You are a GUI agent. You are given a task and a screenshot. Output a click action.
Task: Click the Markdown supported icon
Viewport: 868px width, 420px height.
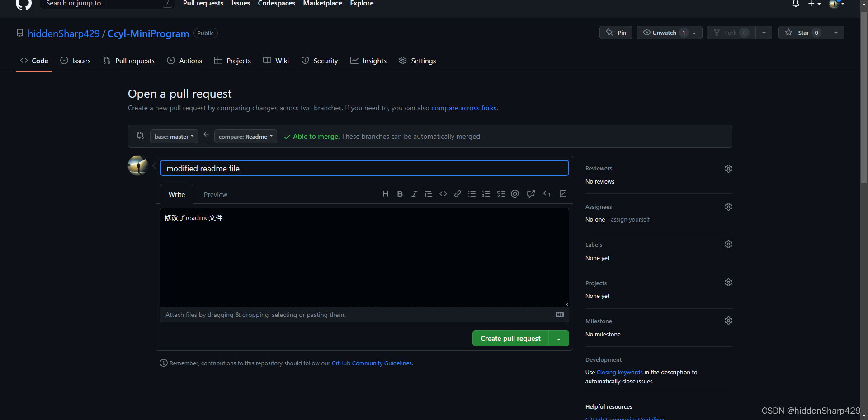coord(560,315)
